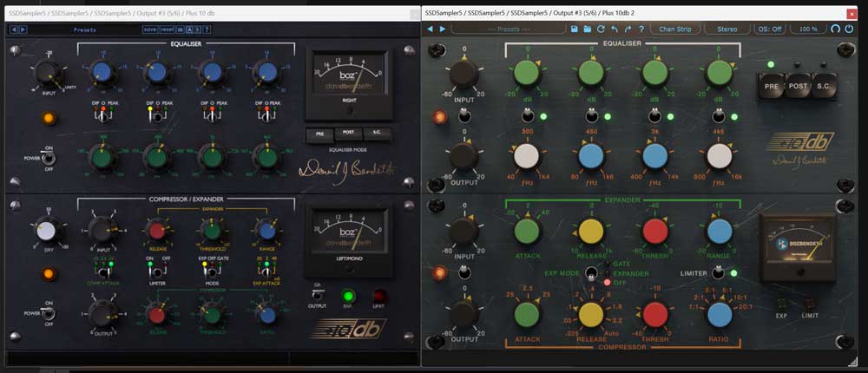Click the power bypass icon in the toolbar

tap(850, 29)
